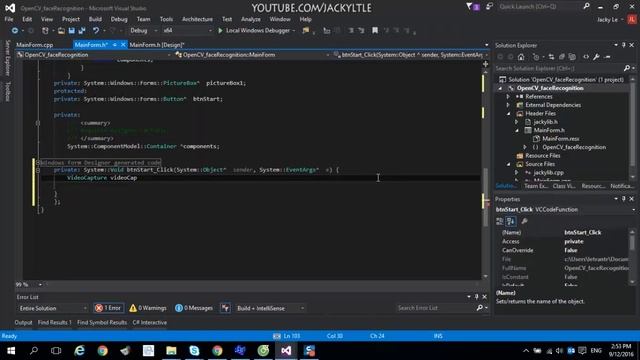The width and height of the screenshot is (640, 360).
Task: Open the C# Interactive tab
Action: click(149, 322)
